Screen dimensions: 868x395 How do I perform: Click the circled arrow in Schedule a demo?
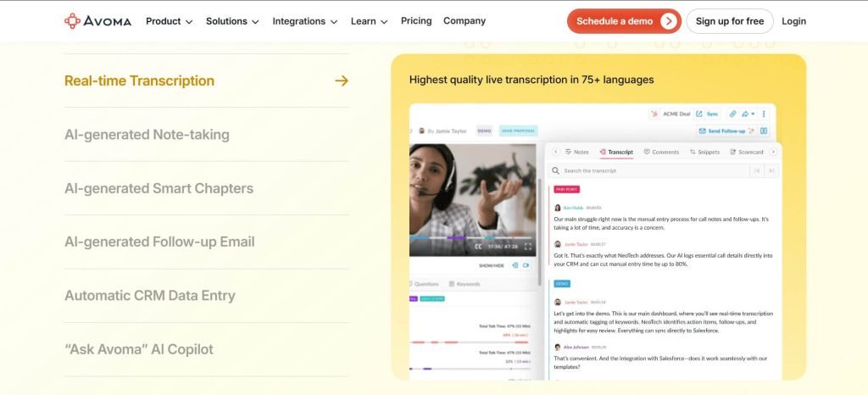click(x=668, y=21)
